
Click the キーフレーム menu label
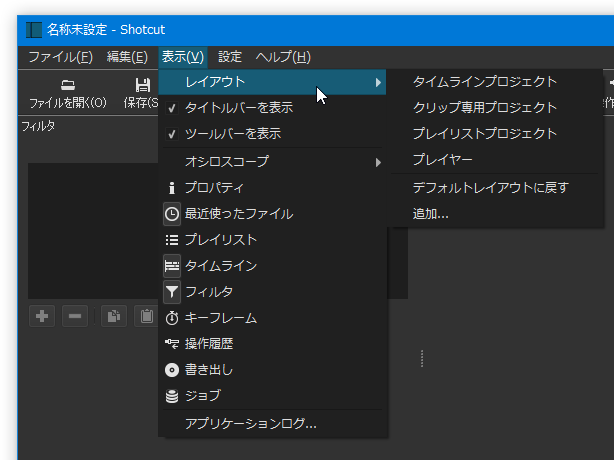(221, 318)
